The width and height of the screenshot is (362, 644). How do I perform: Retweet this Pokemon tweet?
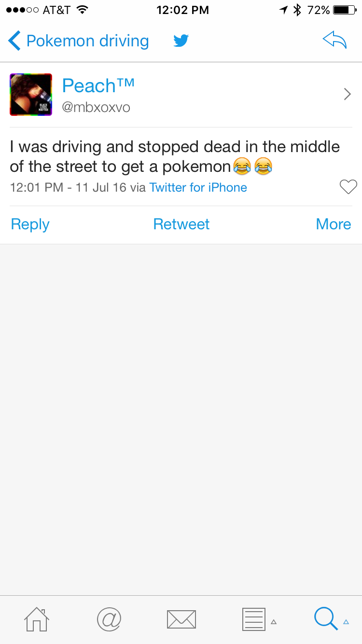(x=181, y=224)
